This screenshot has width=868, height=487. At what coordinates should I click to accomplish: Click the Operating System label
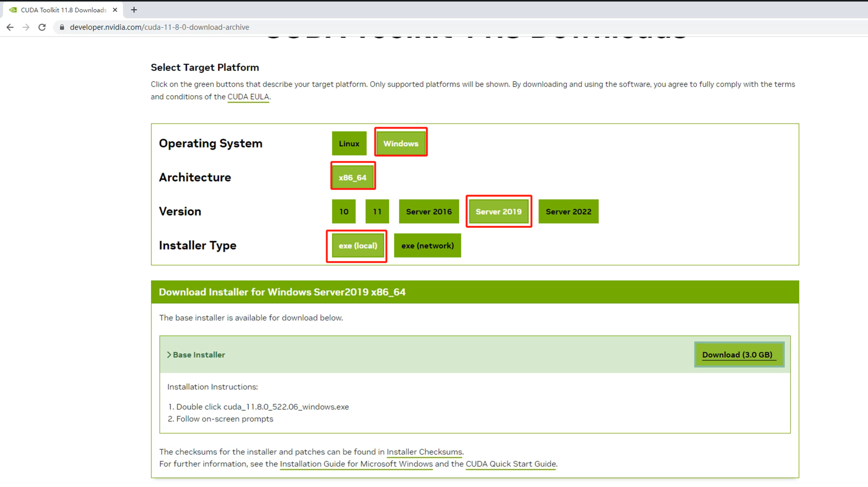coord(210,143)
